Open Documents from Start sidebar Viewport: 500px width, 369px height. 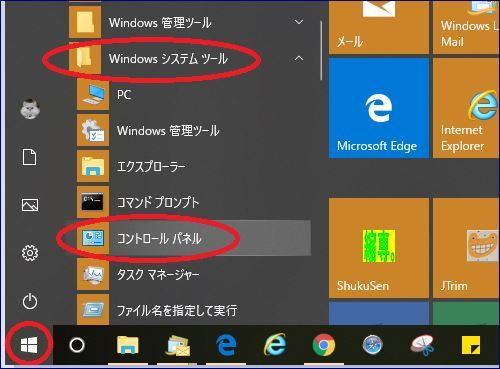[29, 157]
